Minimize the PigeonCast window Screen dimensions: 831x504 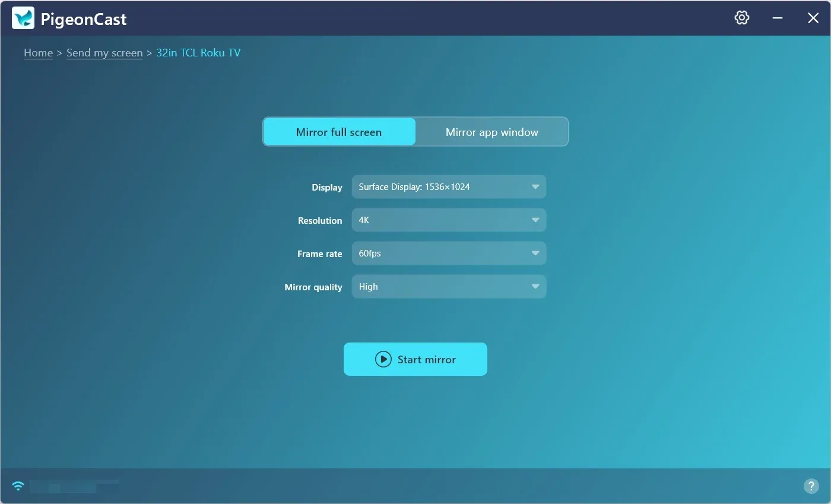pyautogui.click(x=778, y=18)
